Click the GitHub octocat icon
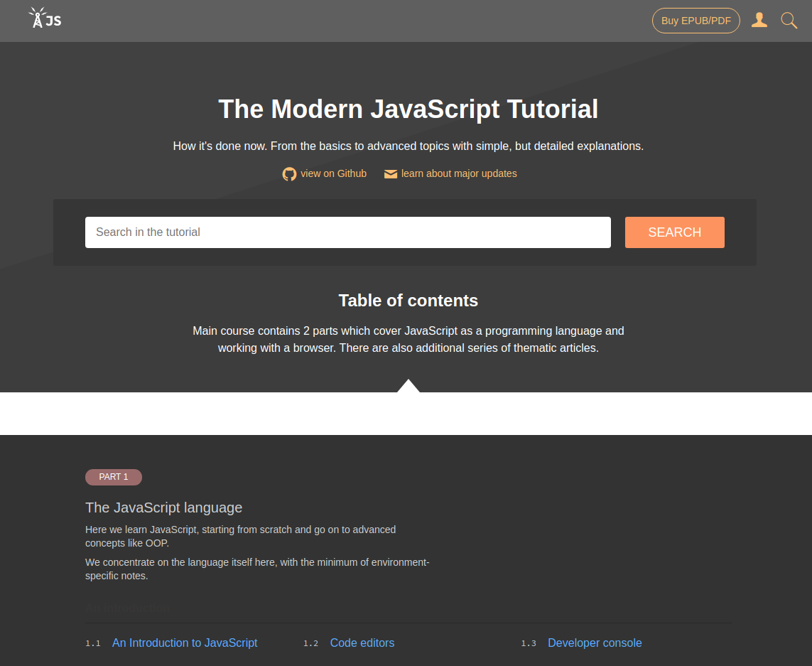Image resolution: width=812 pixels, height=666 pixels. click(x=289, y=173)
